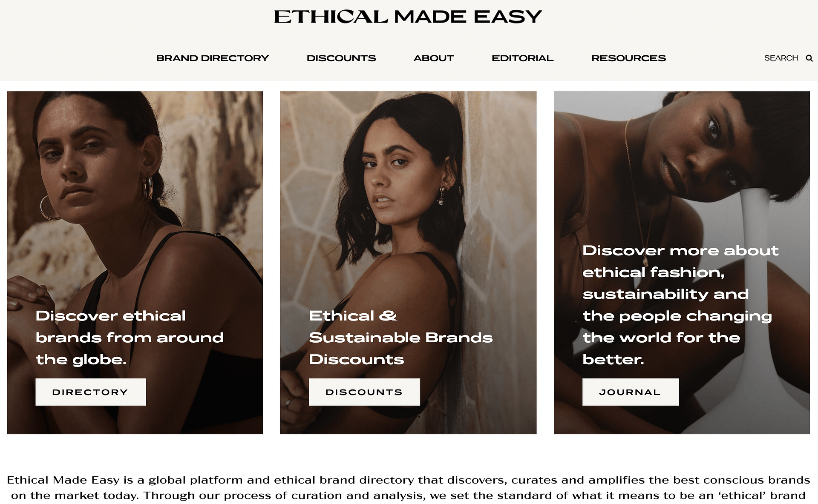818x504 pixels.
Task: Click the Directory button
Action: (91, 392)
